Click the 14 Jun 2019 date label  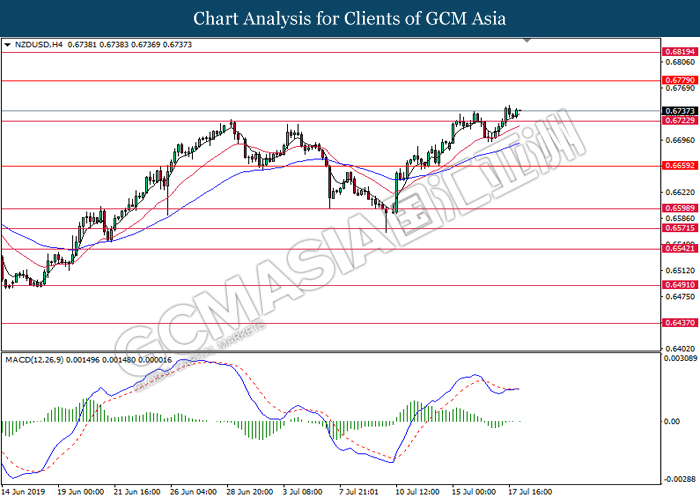24,492
